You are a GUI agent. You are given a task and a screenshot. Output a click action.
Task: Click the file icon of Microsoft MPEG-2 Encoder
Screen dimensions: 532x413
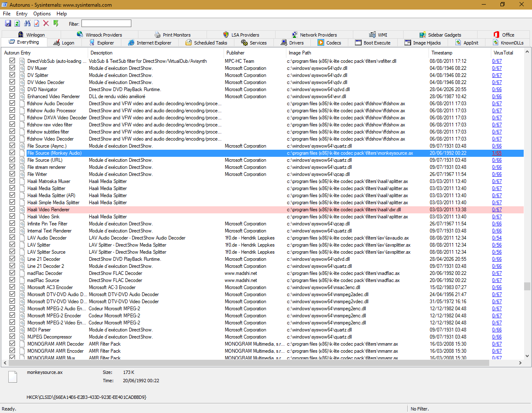22,316
